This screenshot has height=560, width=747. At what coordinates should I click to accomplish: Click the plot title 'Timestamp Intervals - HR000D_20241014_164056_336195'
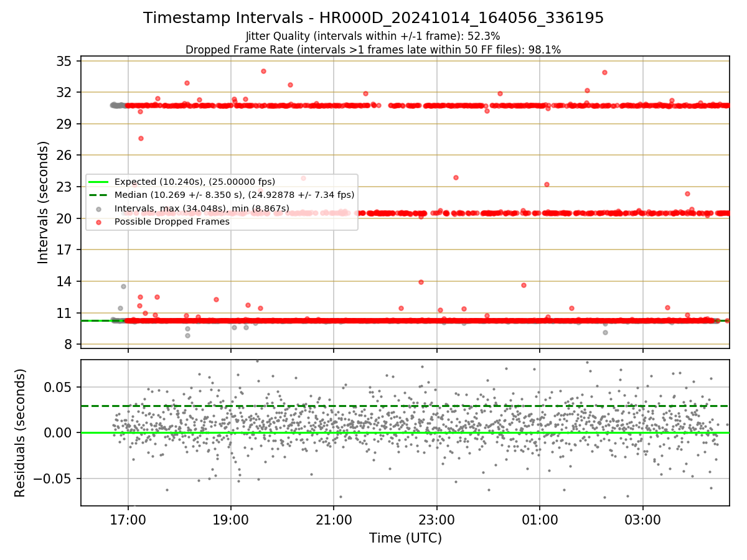(374, 18)
